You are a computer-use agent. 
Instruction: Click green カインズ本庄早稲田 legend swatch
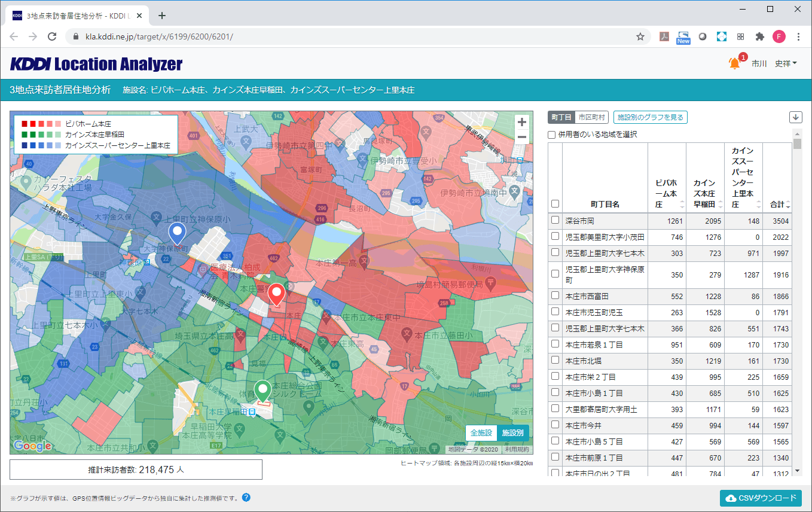pos(40,135)
